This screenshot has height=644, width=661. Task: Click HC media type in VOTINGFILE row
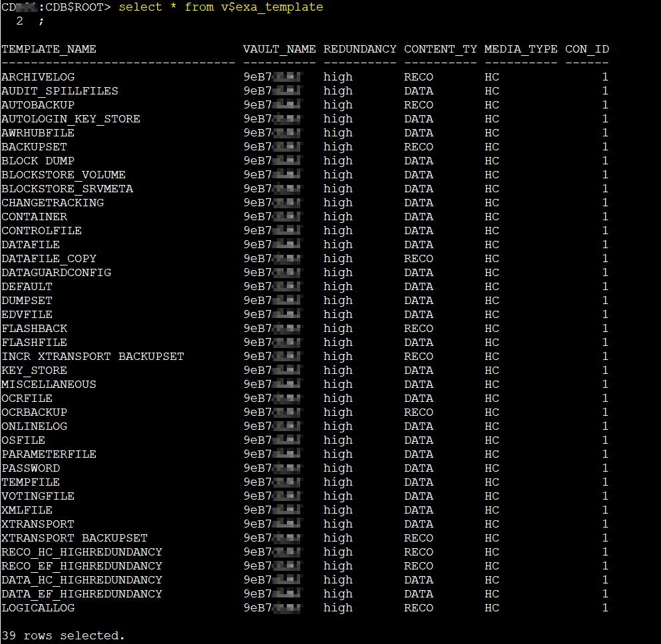click(x=492, y=496)
